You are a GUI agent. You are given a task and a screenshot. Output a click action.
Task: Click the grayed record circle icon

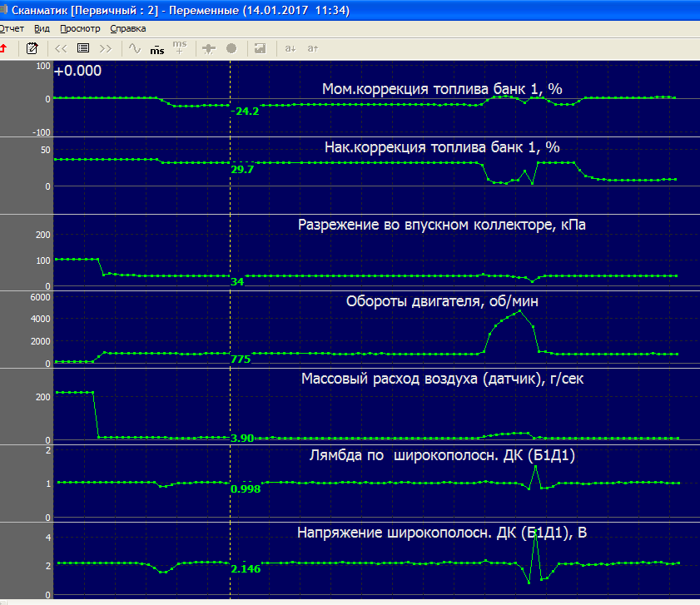coord(231,48)
